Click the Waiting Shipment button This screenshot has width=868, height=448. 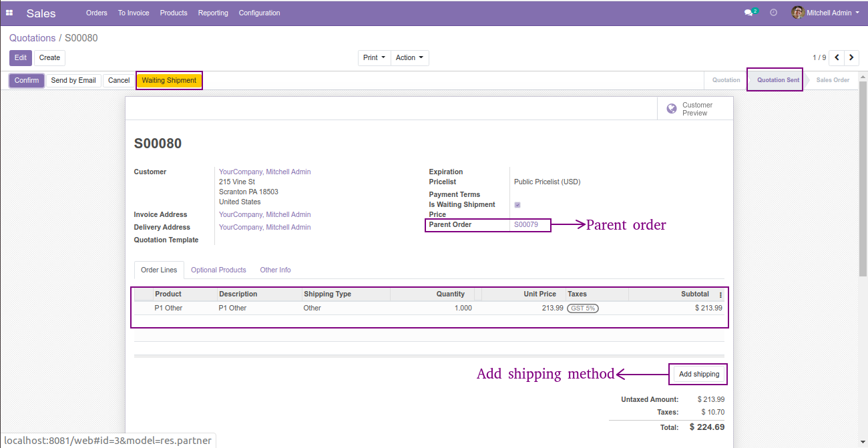tap(169, 80)
